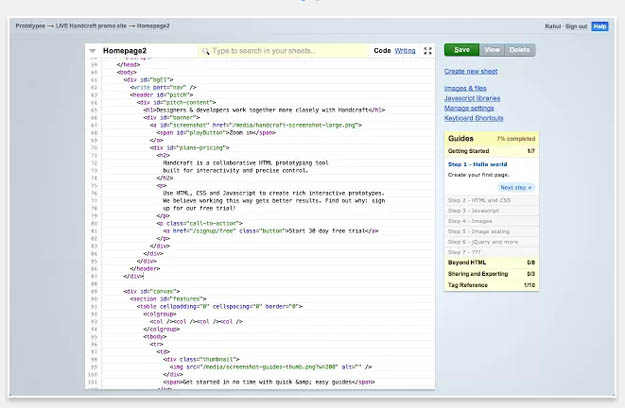Click the 'Zoom in' span code line
Screen dimensions: 625x408
pos(216,133)
